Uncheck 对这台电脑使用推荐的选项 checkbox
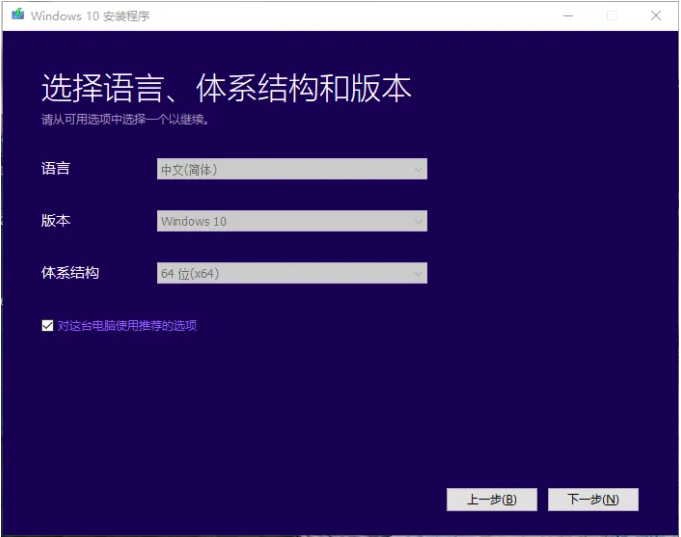This screenshot has width=681, height=537. point(47,325)
